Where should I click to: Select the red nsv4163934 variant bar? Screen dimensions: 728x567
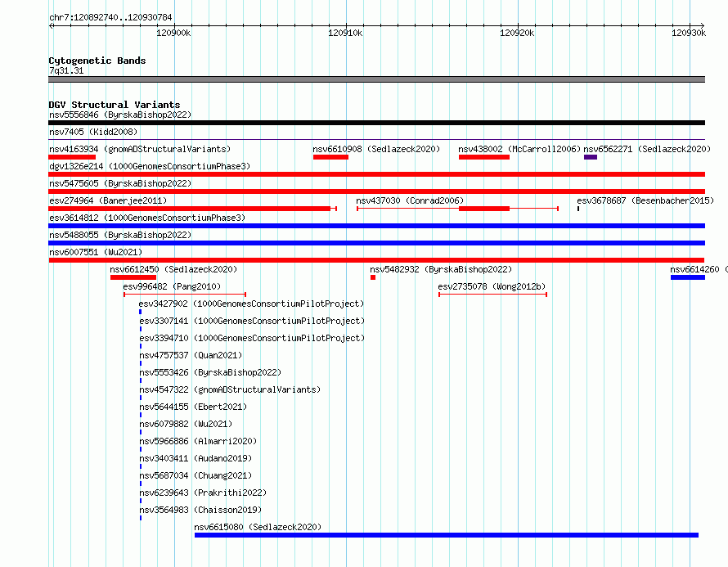72,157
